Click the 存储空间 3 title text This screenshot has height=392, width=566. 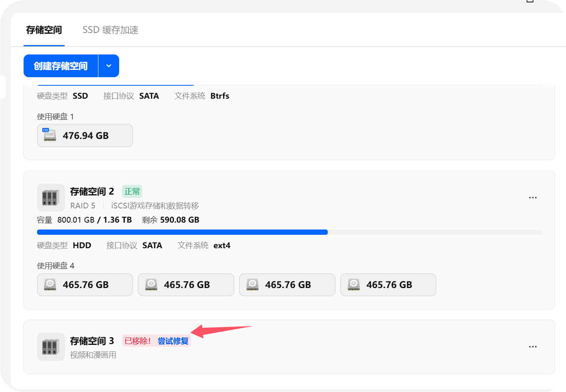92,341
